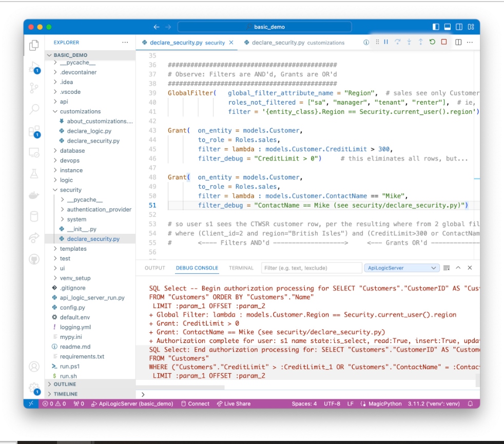This screenshot has width=504, height=444.
Task: Toggle the bottom panel layout button
Action: (448, 27)
